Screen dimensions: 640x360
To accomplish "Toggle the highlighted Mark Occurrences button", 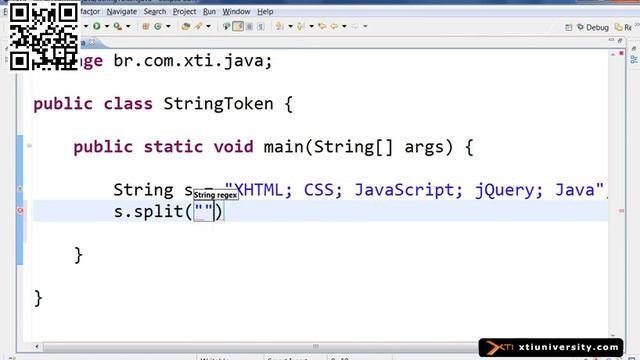I will [238, 27].
